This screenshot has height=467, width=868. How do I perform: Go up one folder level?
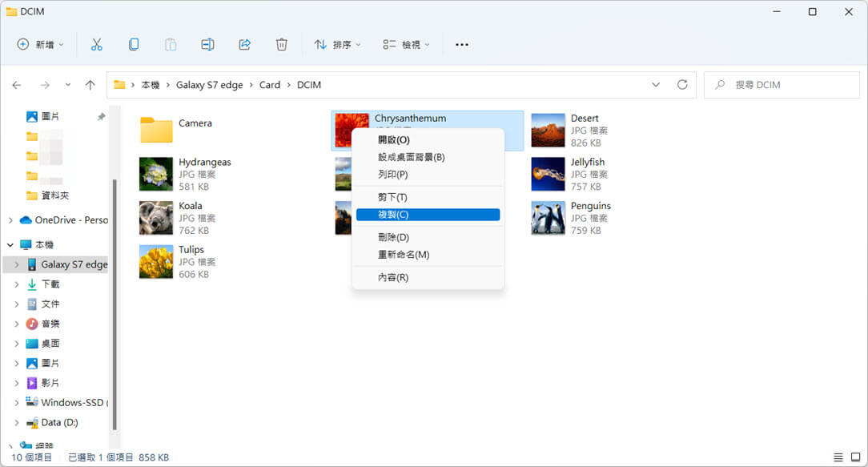click(x=90, y=85)
